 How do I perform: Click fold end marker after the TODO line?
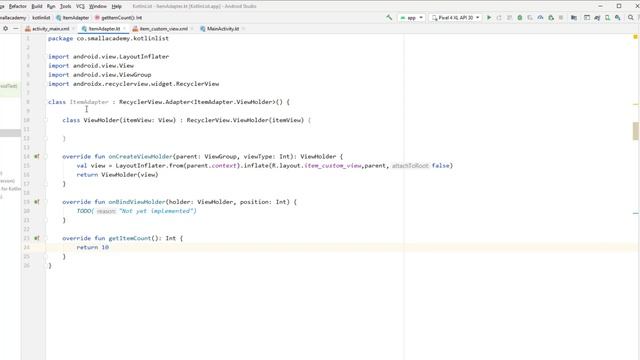(x=46, y=220)
